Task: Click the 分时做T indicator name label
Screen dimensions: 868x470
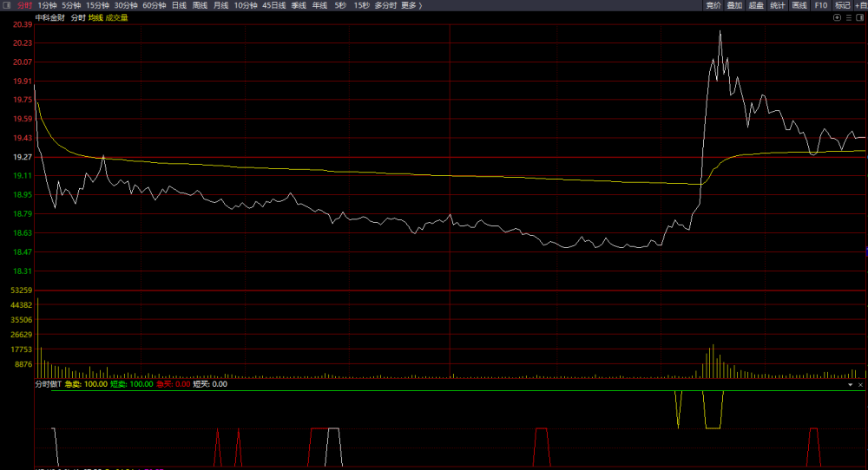Action: pyautogui.click(x=48, y=384)
